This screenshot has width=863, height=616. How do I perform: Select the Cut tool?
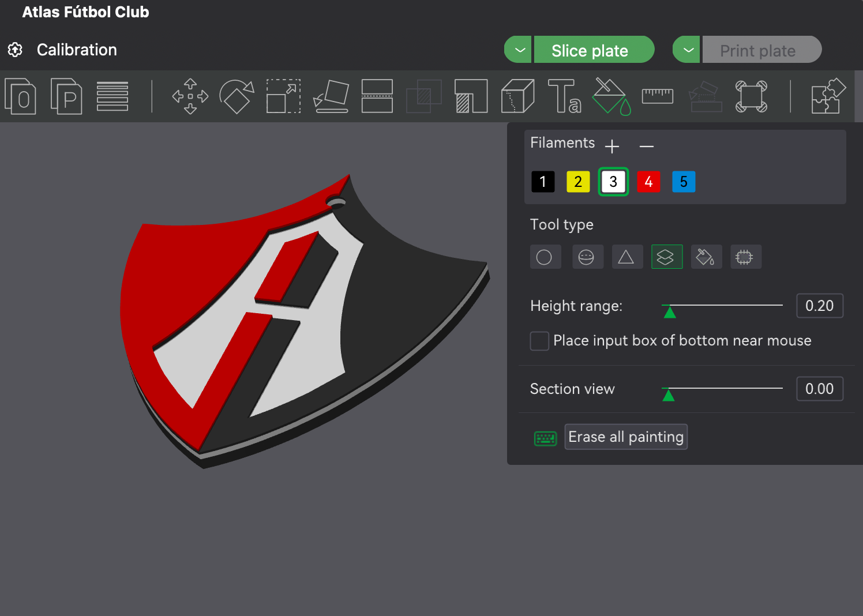377,96
